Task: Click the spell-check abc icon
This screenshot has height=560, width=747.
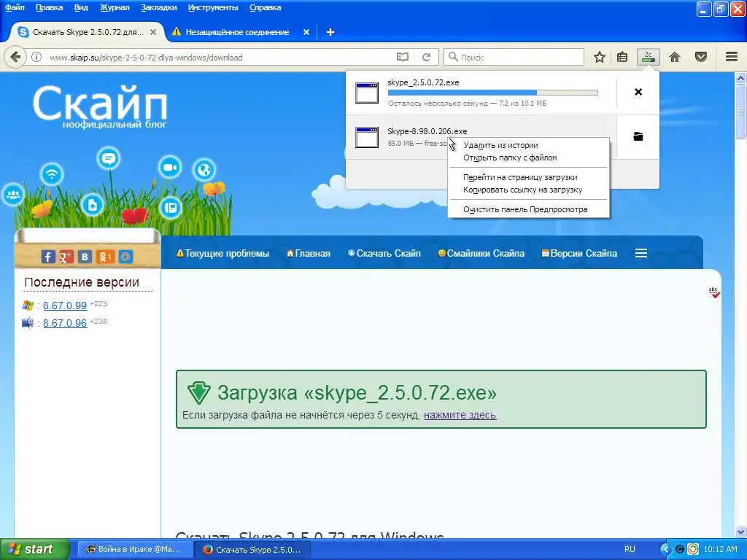Action: tap(713, 292)
